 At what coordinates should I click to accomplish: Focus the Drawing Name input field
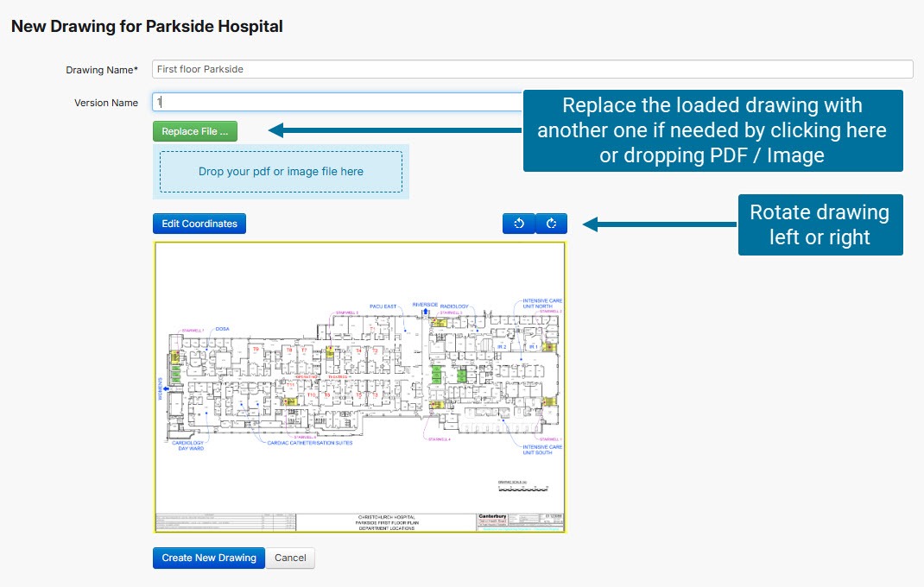click(532, 69)
